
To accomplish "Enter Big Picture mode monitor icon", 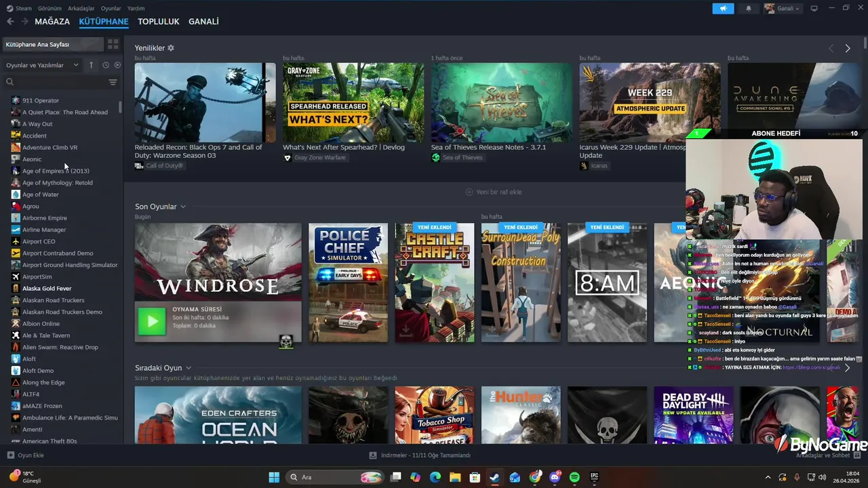I will coord(814,8).
